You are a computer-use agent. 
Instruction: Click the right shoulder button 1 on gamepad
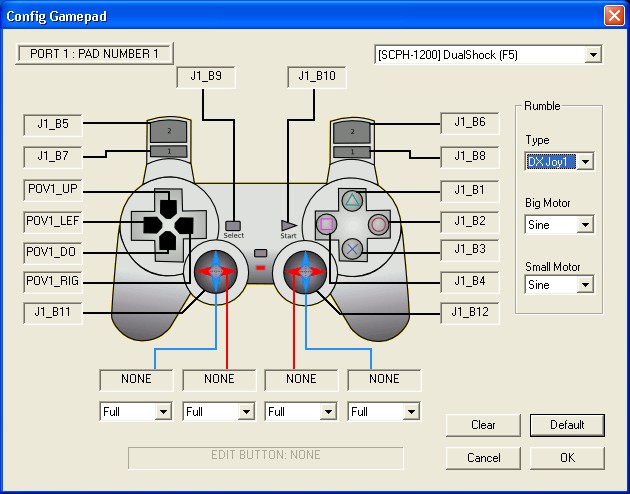352,152
